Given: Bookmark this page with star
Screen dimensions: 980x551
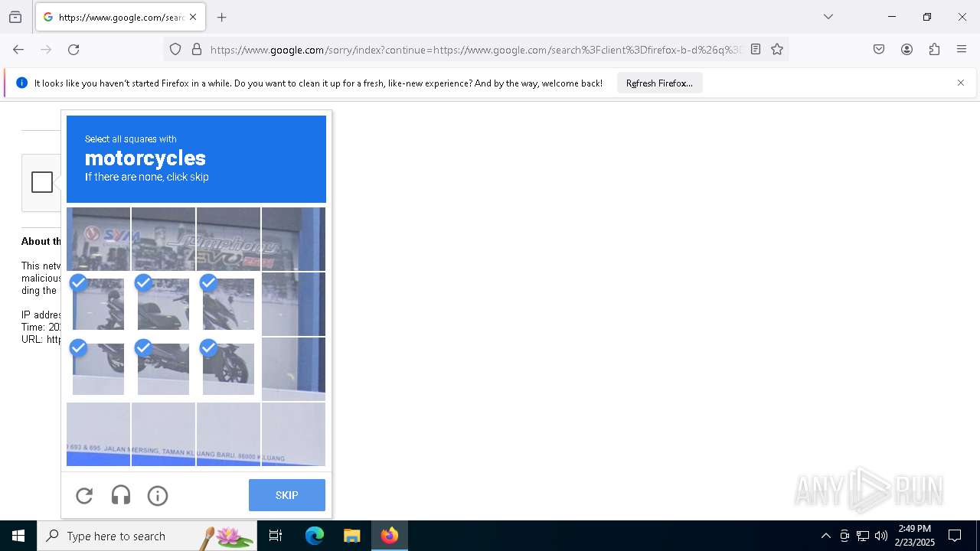Looking at the screenshot, I should tap(777, 50).
